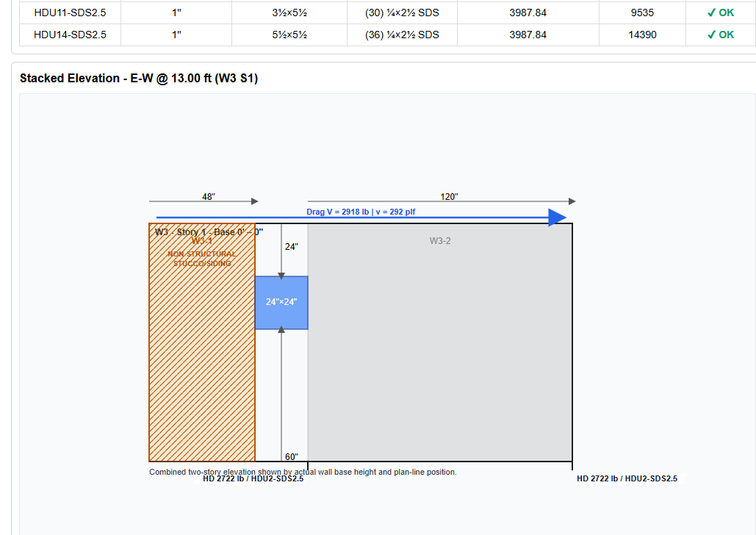Click the 1" bolt cell in HDU14 row

pyautogui.click(x=176, y=35)
